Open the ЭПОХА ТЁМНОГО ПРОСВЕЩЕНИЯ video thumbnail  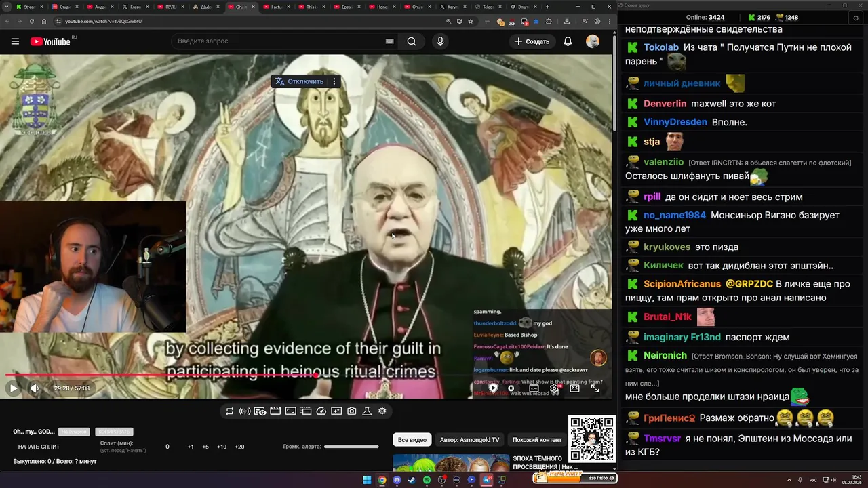[451, 462]
